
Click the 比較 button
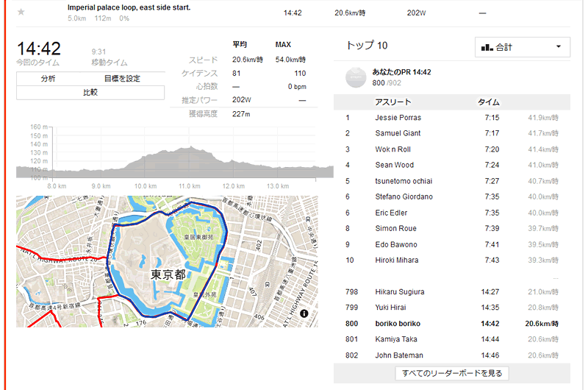coord(90,92)
